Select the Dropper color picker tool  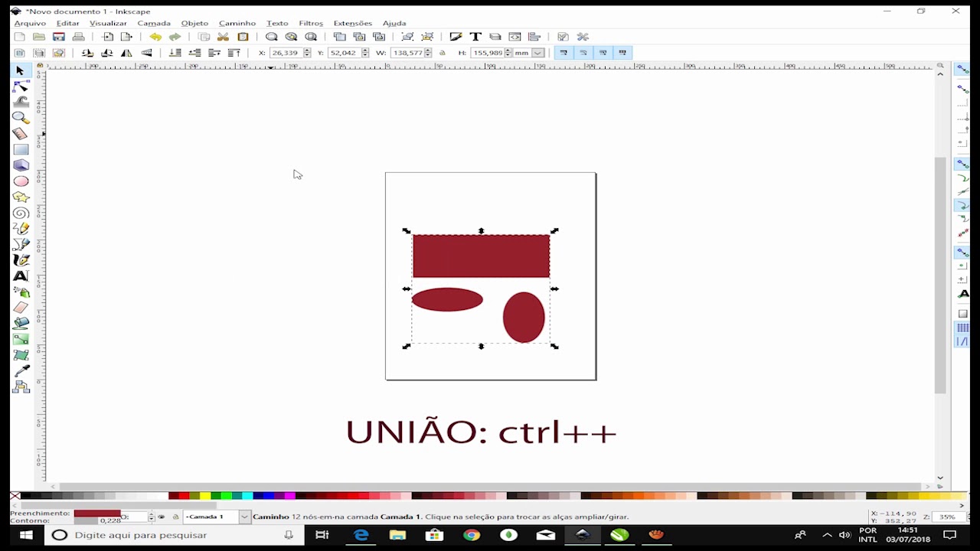[x=21, y=371]
